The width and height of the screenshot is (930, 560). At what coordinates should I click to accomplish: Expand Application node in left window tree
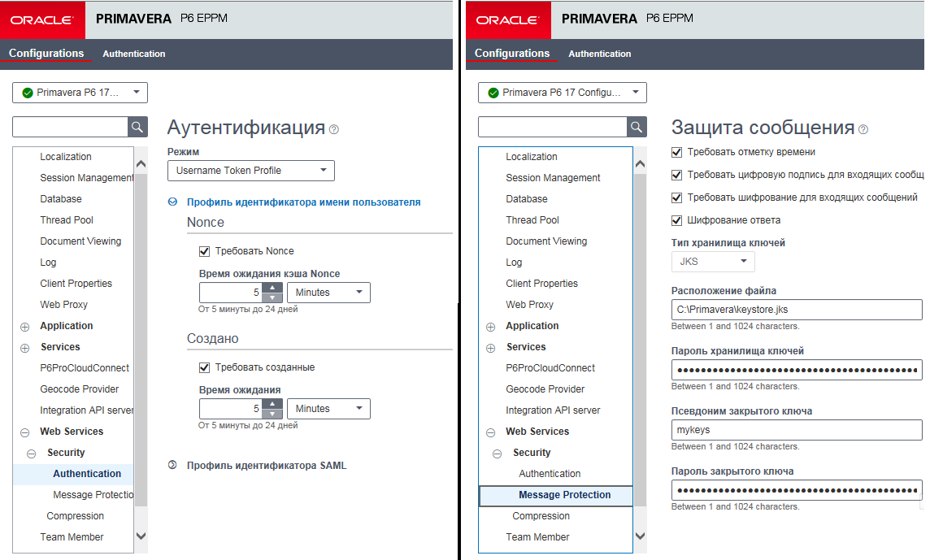click(x=25, y=327)
